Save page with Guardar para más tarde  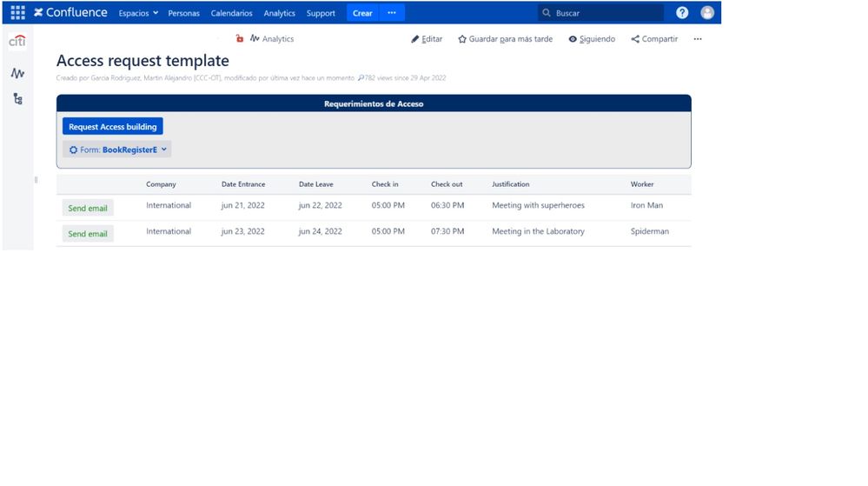(506, 39)
